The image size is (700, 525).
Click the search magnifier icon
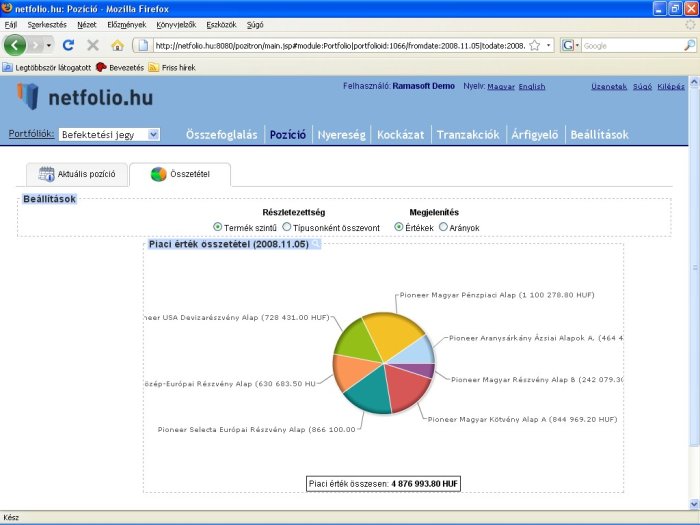pos(689,45)
